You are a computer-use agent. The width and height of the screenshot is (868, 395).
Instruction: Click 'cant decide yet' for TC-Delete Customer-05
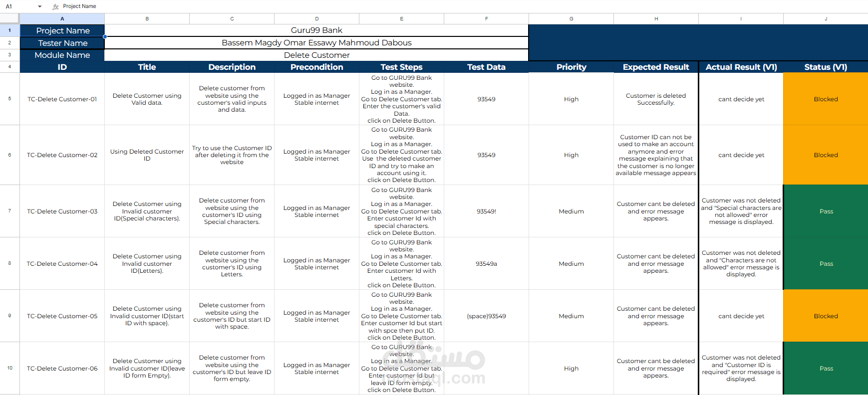pos(741,316)
